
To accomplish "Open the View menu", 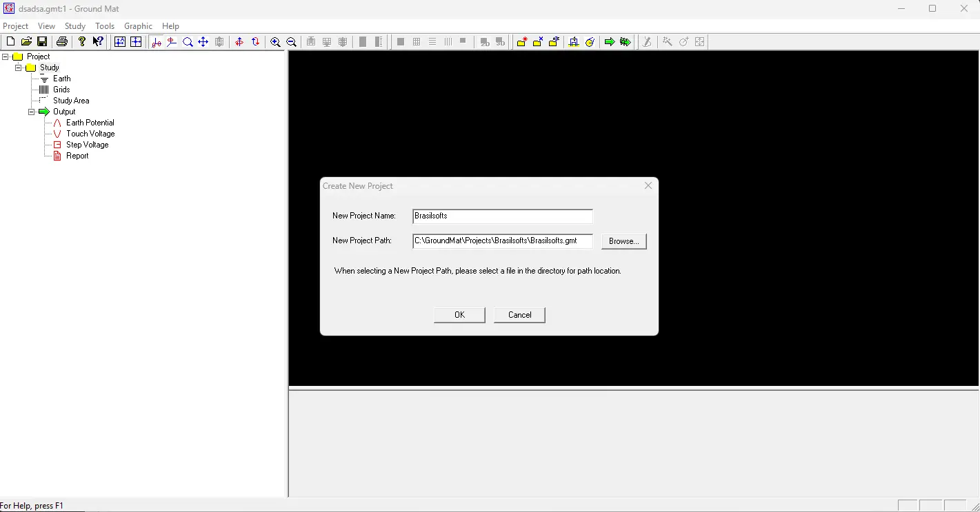I will coord(46,26).
